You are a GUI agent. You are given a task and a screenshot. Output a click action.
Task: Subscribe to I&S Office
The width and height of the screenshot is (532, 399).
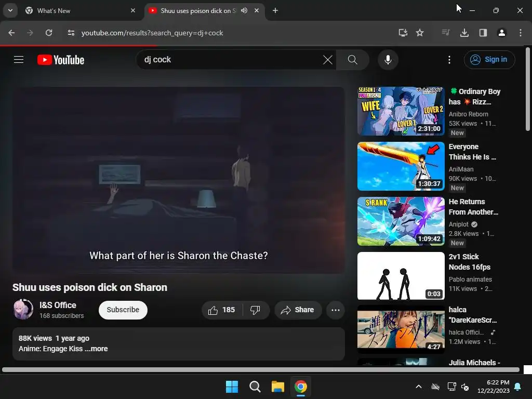tap(123, 310)
